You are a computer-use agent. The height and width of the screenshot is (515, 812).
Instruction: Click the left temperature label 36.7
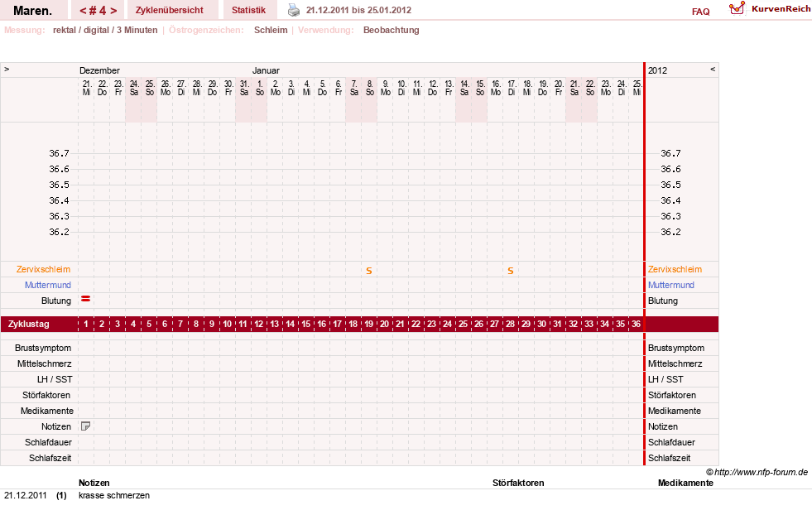[x=59, y=153]
